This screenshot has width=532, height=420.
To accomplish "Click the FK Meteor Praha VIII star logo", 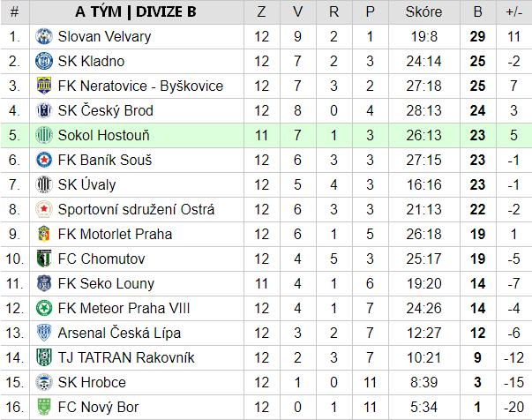I will (44, 308).
